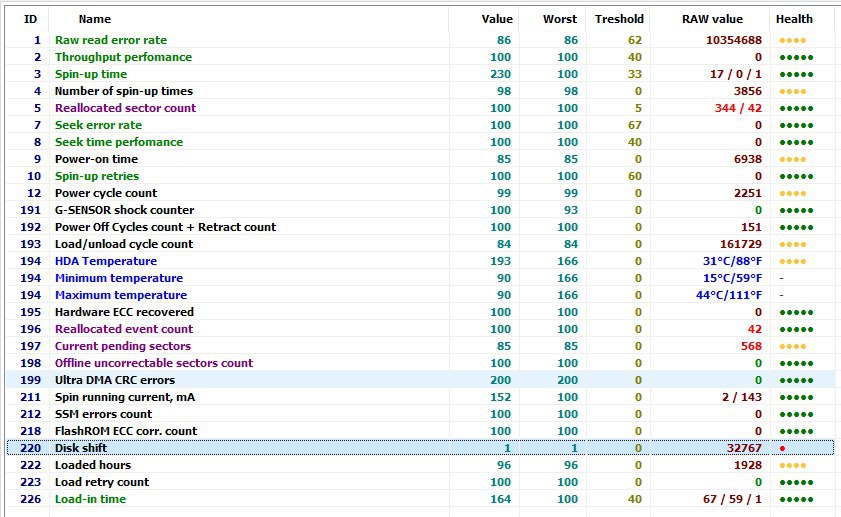The width and height of the screenshot is (841, 517).
Task: Click health dots of Raw read error rate
Action: click(793, 40)
